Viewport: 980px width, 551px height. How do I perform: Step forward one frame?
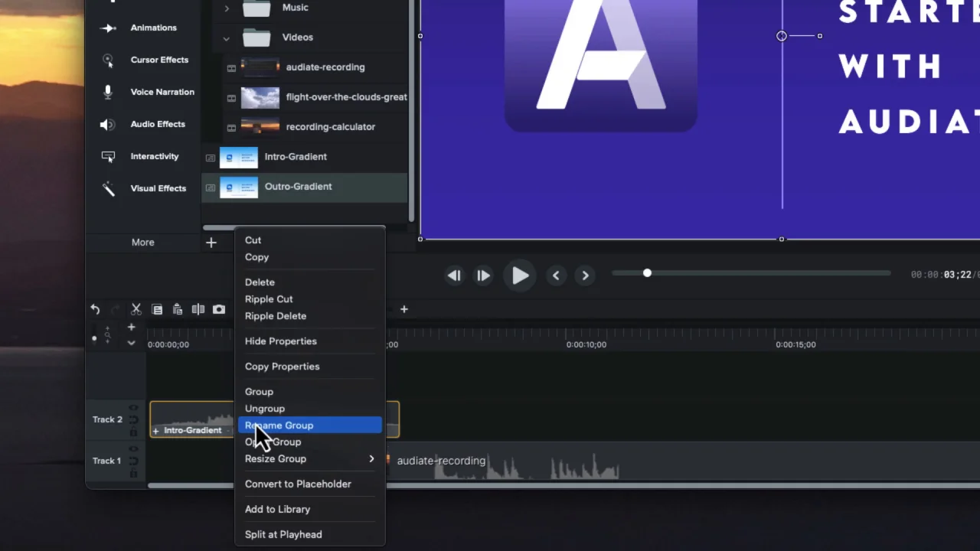483,275
